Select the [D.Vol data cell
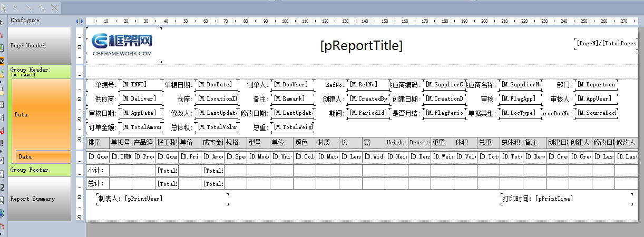This screenshot has height=237, width=644. (466, 156)
